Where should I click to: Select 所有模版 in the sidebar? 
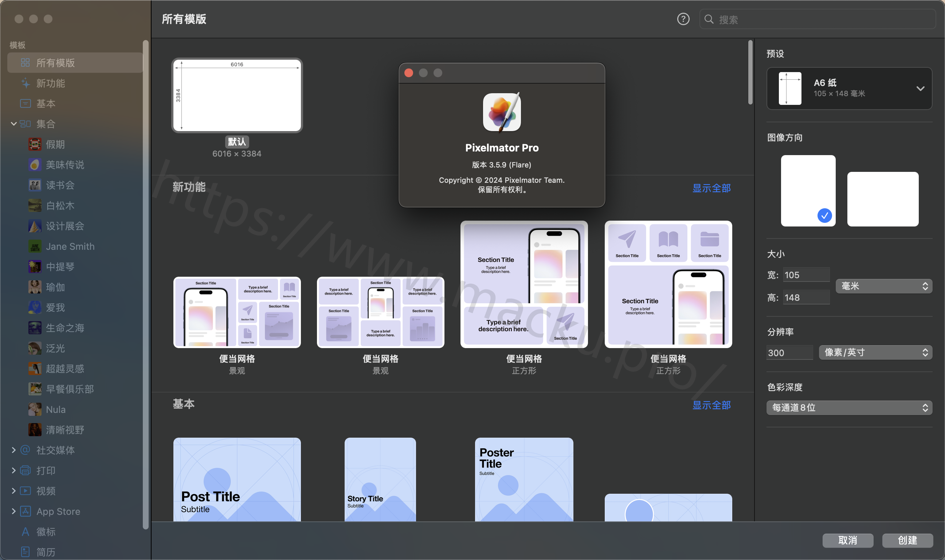(x=75, y=63)
